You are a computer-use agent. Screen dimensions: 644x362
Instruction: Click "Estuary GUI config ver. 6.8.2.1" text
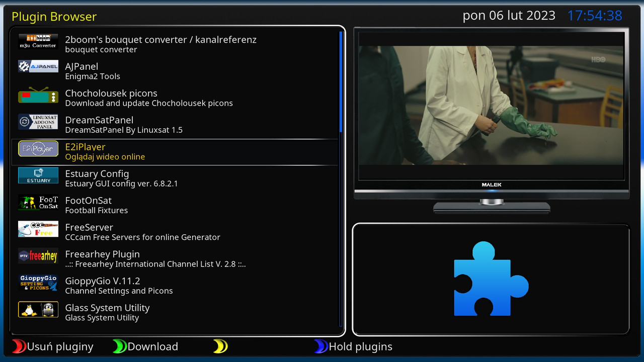tap(121, 184)
